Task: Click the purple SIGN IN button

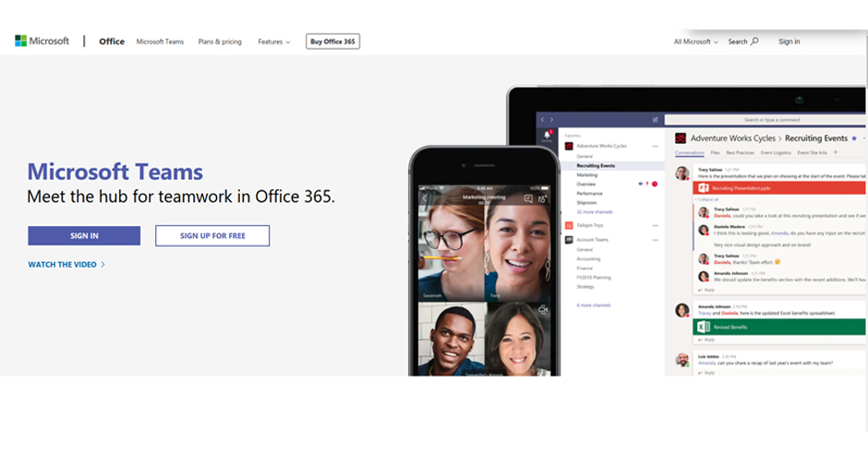Action: [x=84, y=235]
